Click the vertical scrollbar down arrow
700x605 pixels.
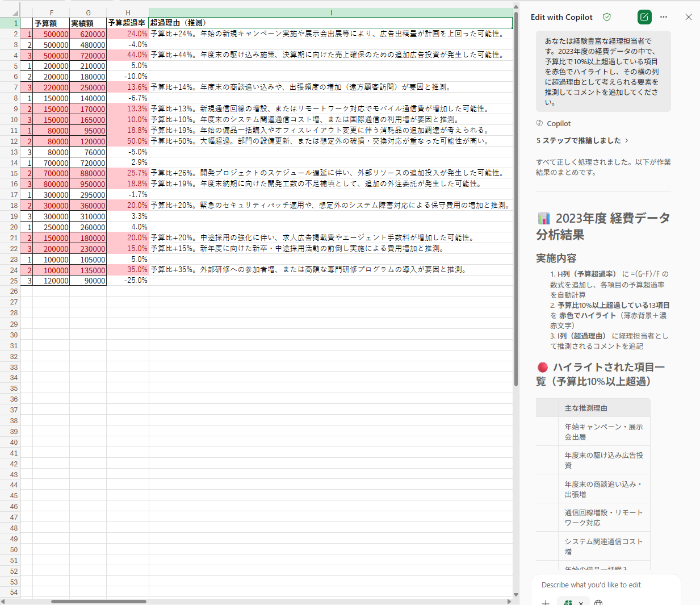point(516,595)
